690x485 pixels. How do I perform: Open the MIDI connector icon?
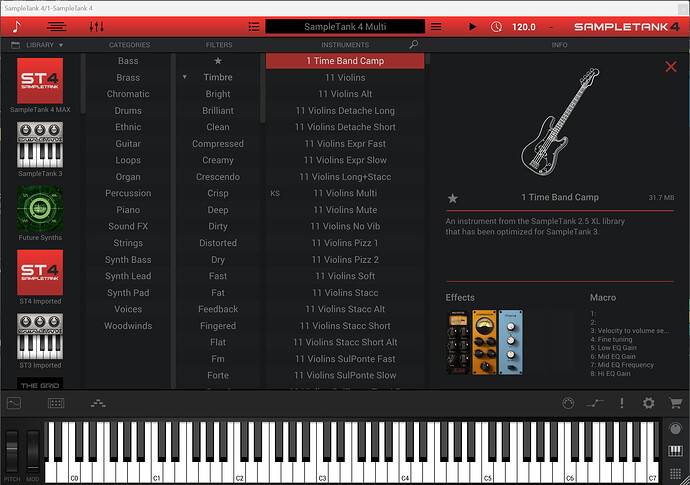coord(568,403)
